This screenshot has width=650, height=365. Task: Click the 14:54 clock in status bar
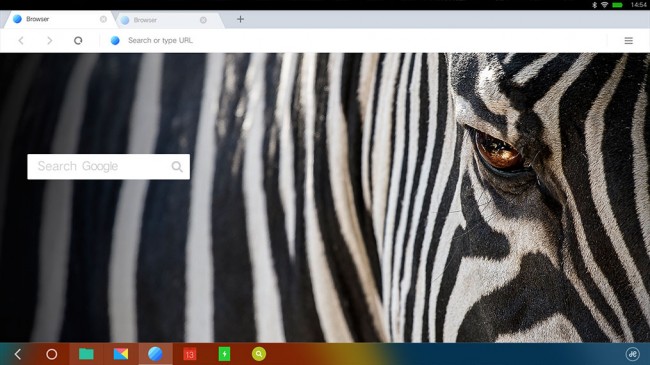click(638, 5)
